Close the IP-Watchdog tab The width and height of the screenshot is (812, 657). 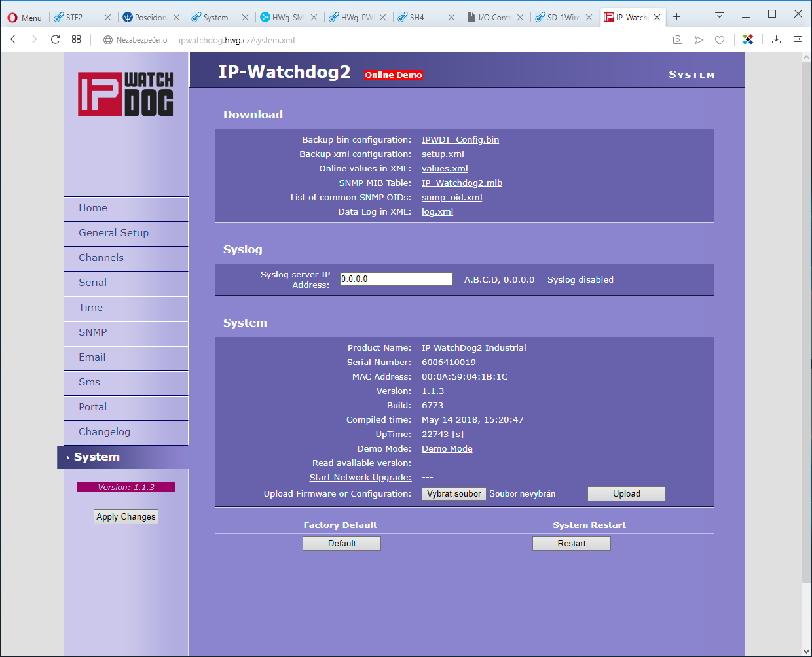[x=657, y=18]
